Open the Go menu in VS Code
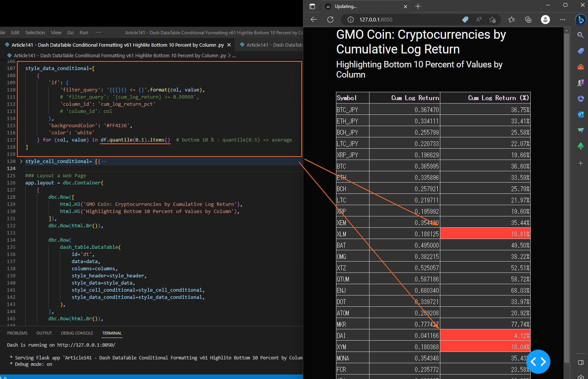This screenshot has width=588, height=379. 70,33
